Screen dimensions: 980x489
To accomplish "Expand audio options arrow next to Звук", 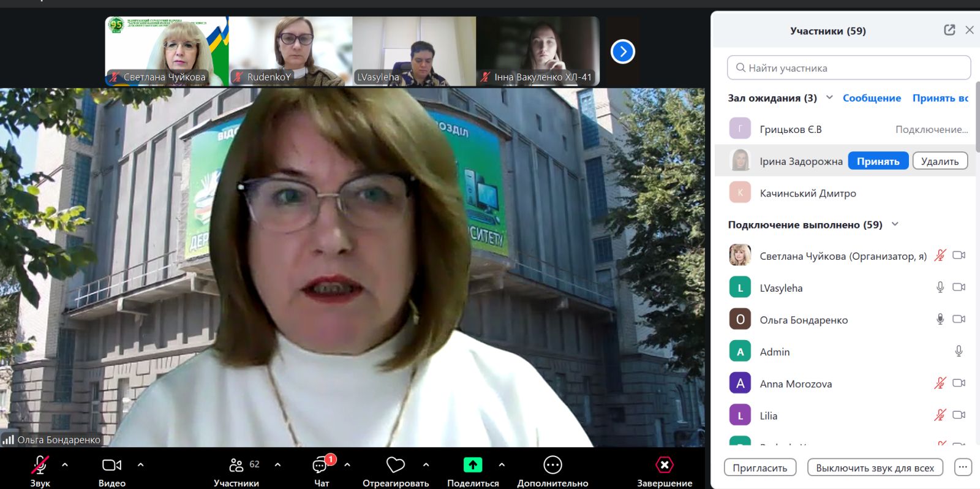I will (x=65, y=465).
